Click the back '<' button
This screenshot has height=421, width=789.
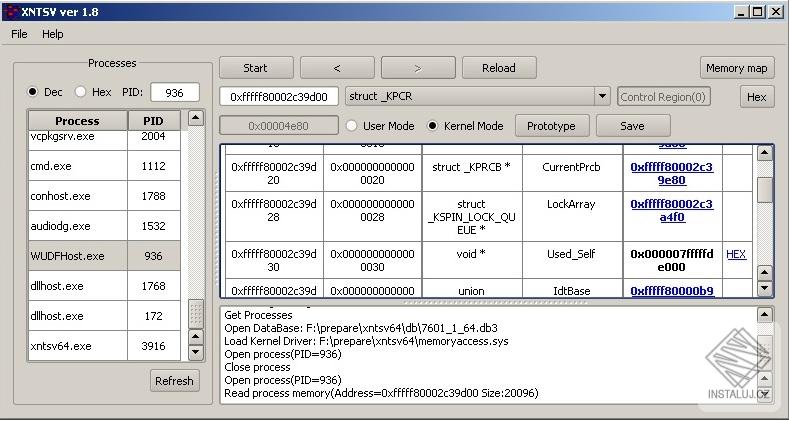337,68
